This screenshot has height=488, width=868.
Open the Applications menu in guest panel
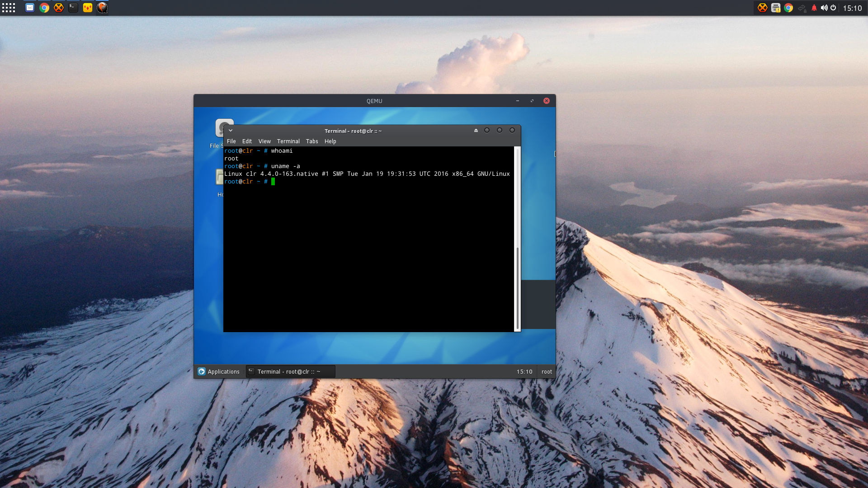click(219, 371)
